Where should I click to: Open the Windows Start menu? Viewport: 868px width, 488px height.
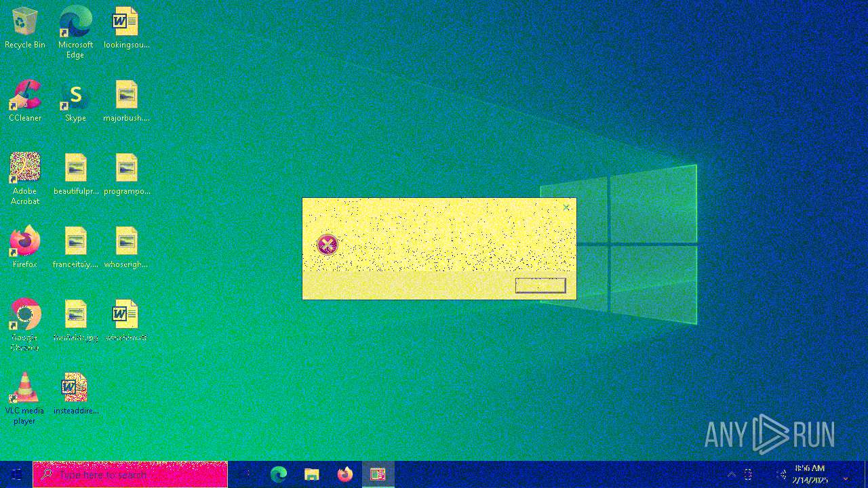(16, 474)
